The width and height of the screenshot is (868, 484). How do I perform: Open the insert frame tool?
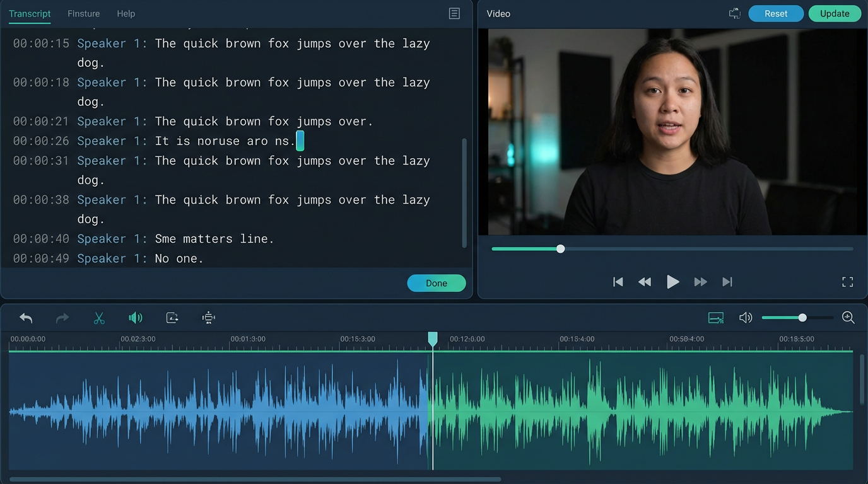[172, 318]
